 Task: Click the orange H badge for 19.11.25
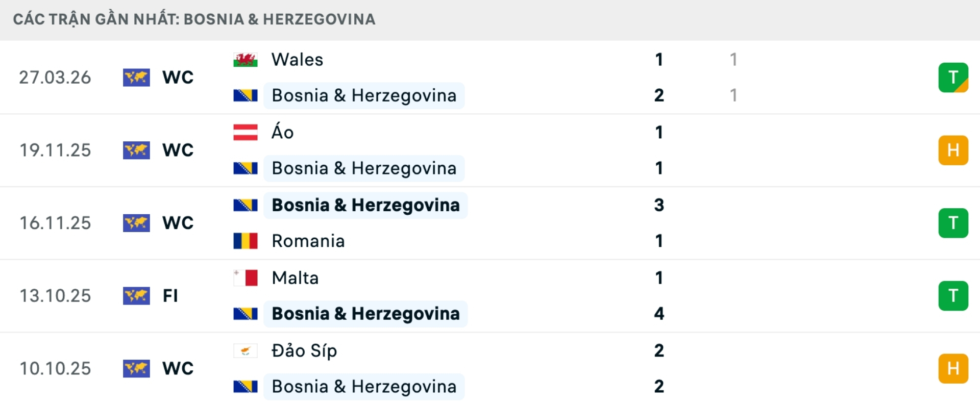[x=953, y=150]
